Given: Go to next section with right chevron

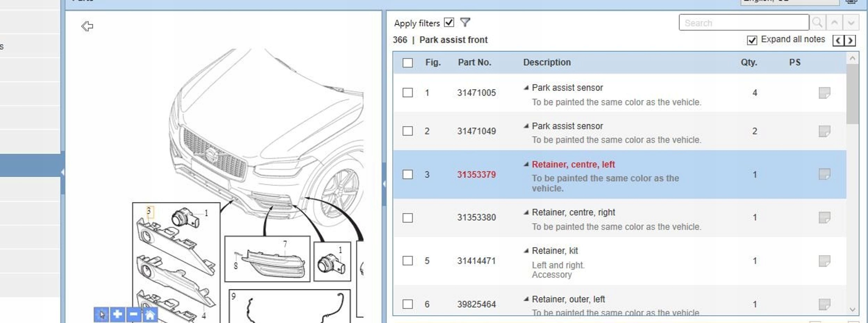Looking at the screenshot, I should pyautogui.click(x=850, y=41).
